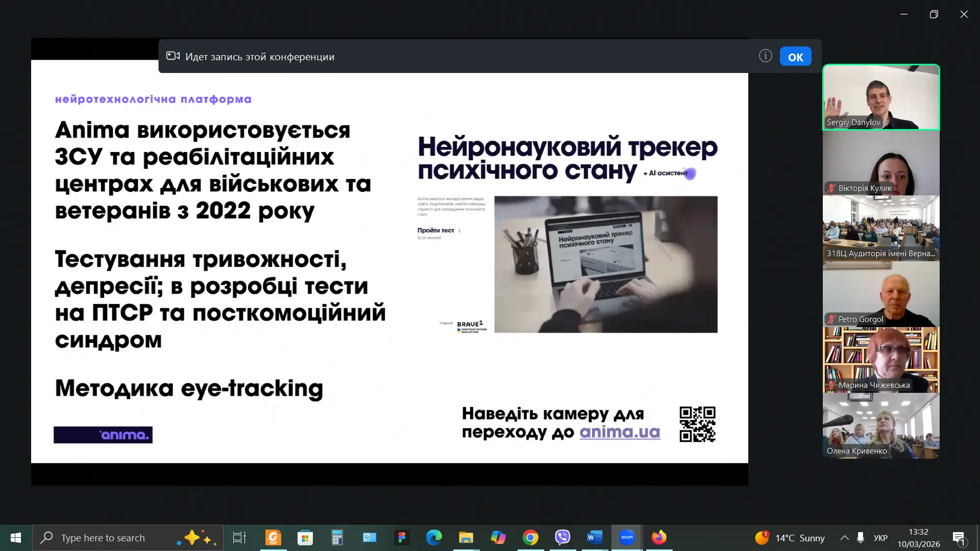Select Sergiy Danylov's video thumbnail
980x551 pixels.
coord(881,97)
